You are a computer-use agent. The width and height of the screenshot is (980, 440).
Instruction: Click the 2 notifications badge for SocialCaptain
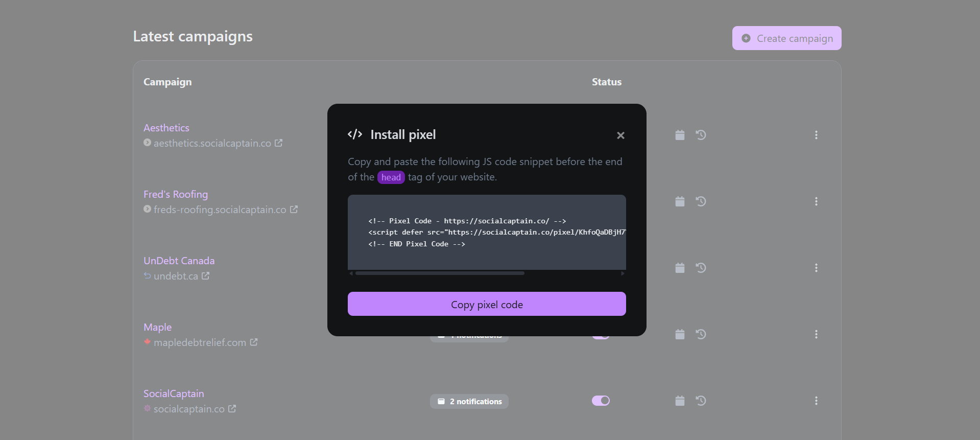[469, 402]
